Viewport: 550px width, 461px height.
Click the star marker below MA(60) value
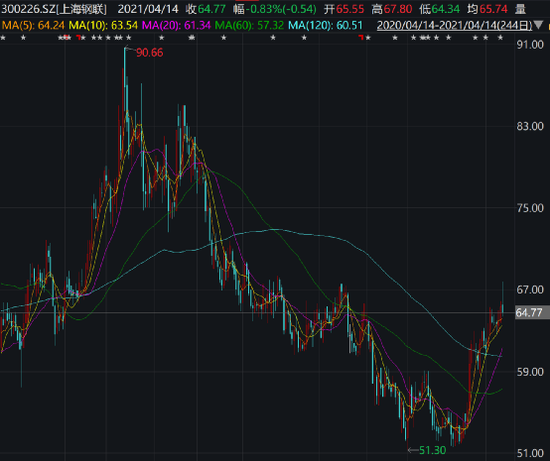[273, 38]
